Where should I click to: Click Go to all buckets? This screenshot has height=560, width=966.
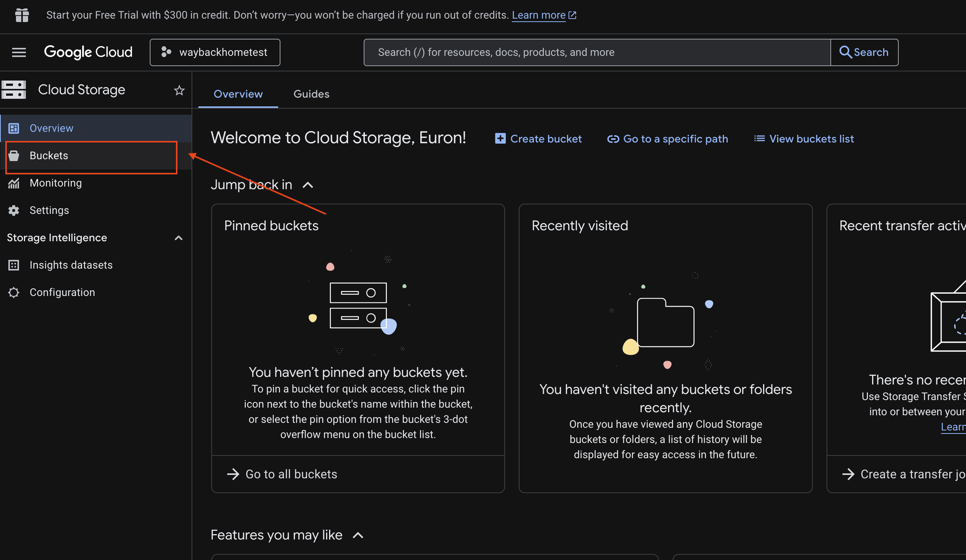tap(282, 474)
